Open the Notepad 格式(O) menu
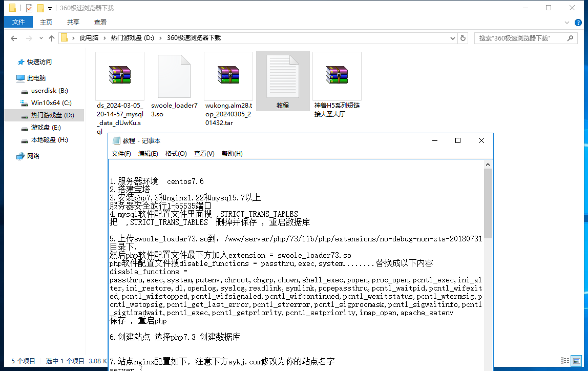Viewport: 588px width, 371px height. point(176,154)
